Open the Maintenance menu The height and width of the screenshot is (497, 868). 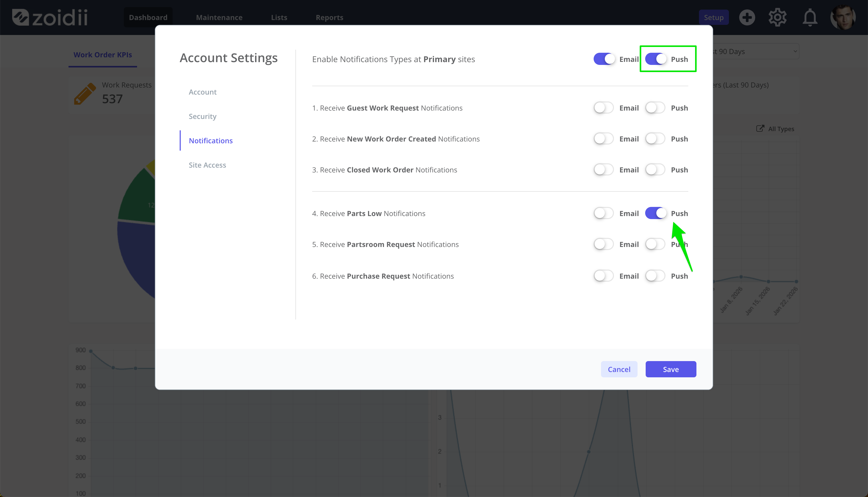tap(219, 17)
